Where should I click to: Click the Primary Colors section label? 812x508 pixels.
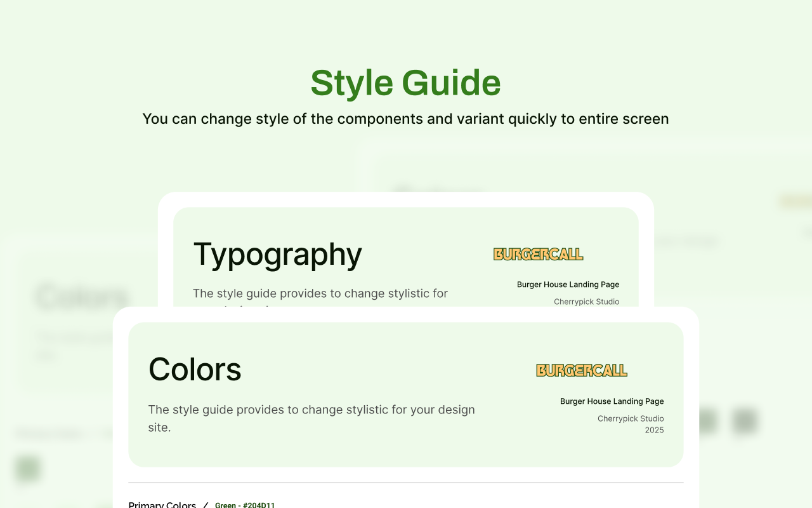[162, 505]
